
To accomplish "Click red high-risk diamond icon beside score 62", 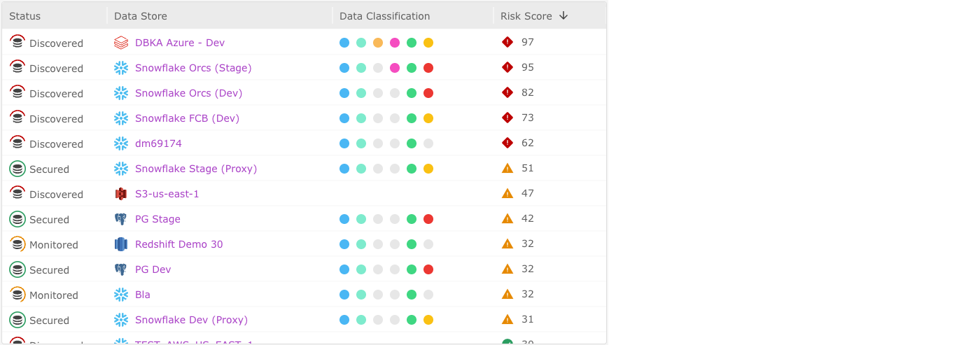I will 507,143.
